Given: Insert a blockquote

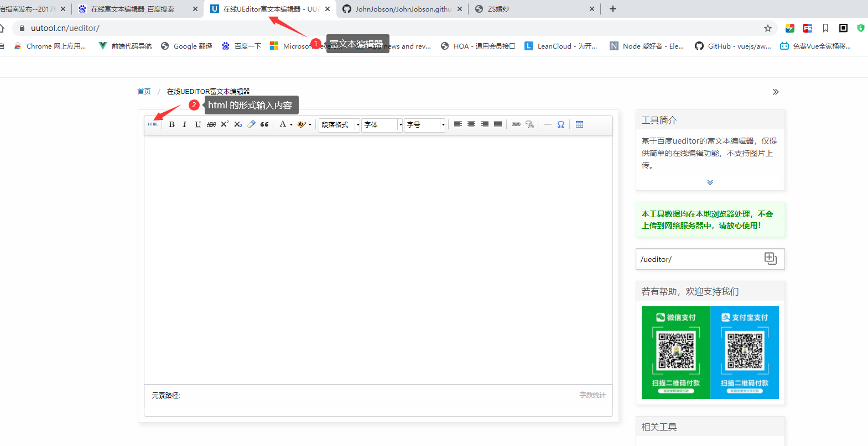Looking at the screenshot, I should [264, 124].
